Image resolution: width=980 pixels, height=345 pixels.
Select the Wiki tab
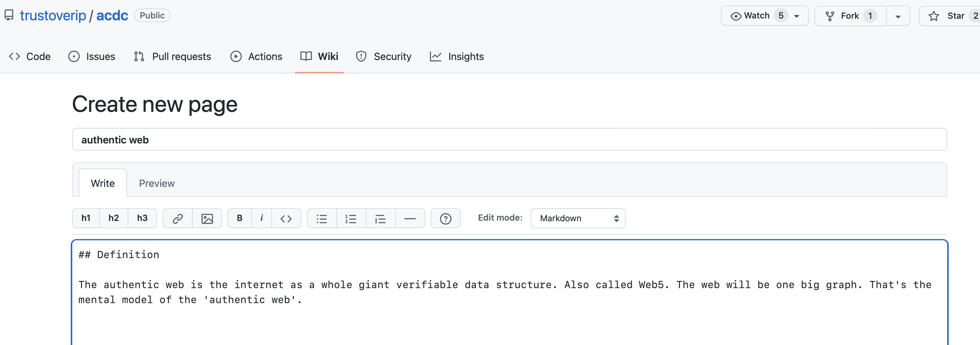pyautogui.click(x=319, y=56)
